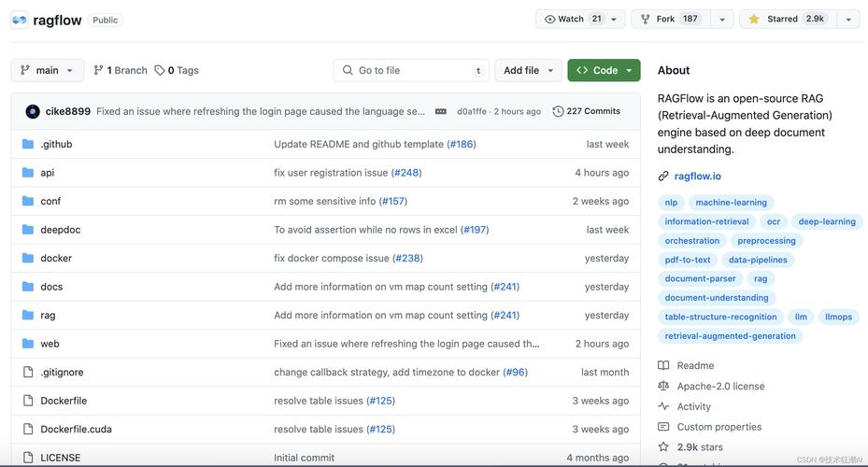
Task: Open the main branch dropdown
Action: (47, 70)
